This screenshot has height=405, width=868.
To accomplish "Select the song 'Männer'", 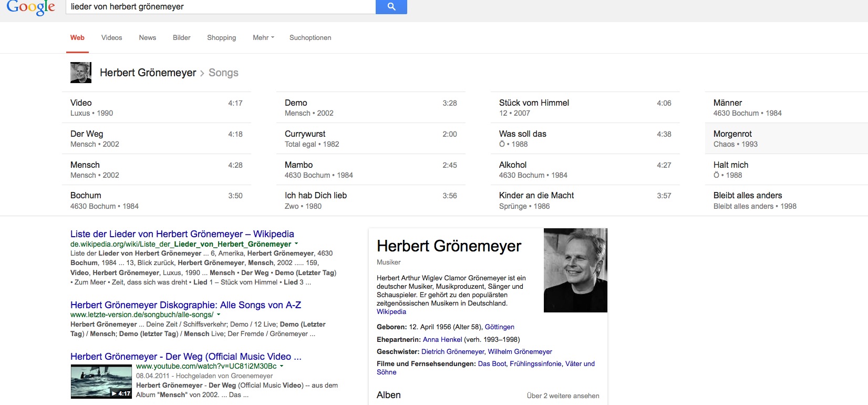I will pyautogui.click(x=787, y=107).
